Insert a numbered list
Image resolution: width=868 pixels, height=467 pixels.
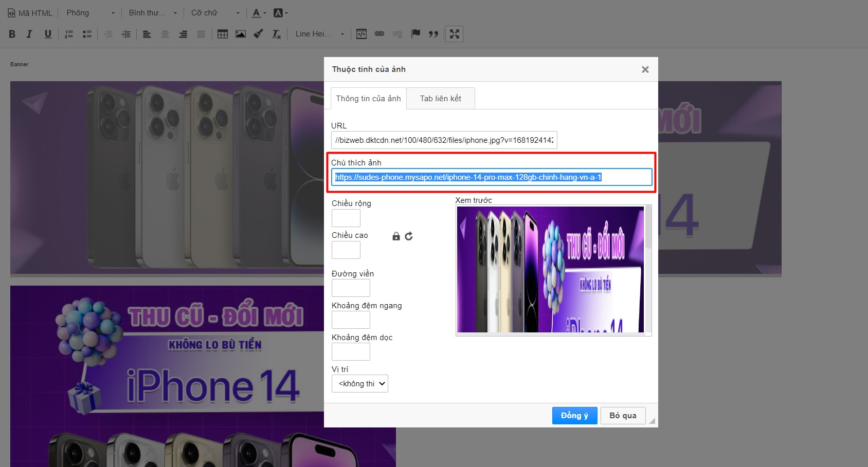69,34
